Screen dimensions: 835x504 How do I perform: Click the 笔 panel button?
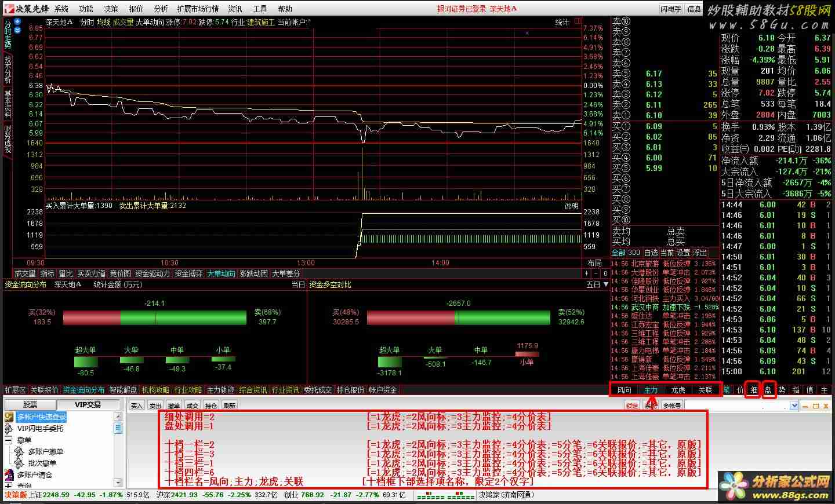727,390
